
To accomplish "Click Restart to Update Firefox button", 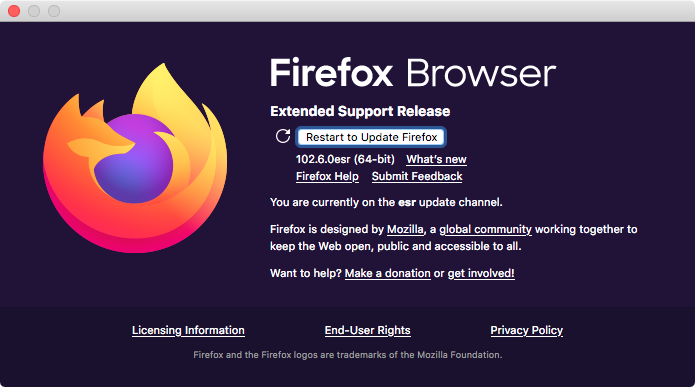I will pos(371,137).
